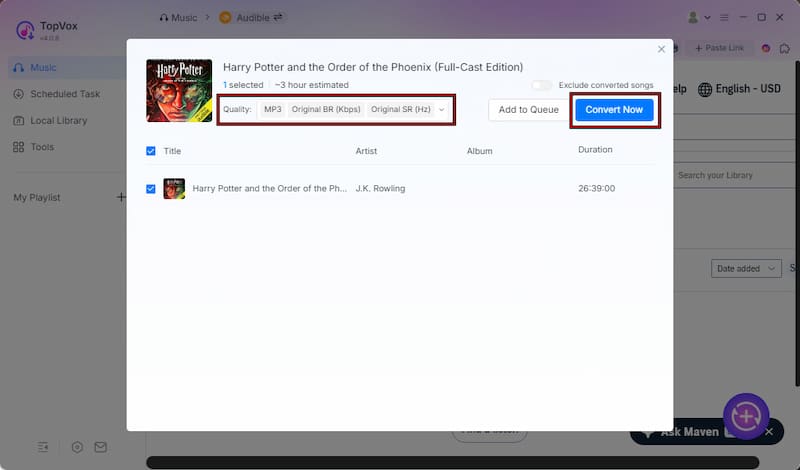Click the Paste Link button

click(719, 48)
